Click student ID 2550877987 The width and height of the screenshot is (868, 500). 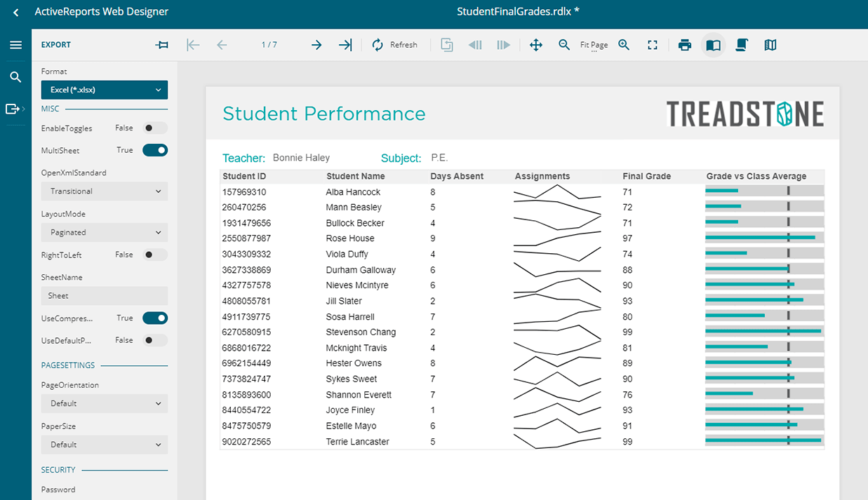point(246,238)
